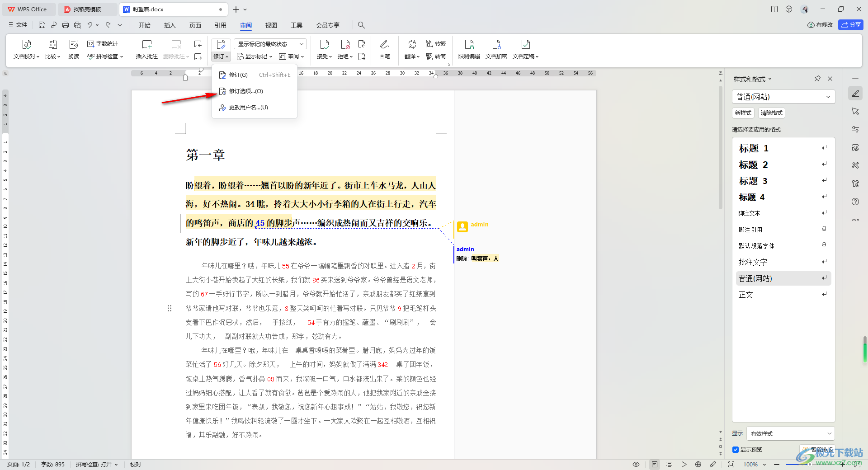Open the File (文件) menu
868x470 pixels.
click(18, 25)
